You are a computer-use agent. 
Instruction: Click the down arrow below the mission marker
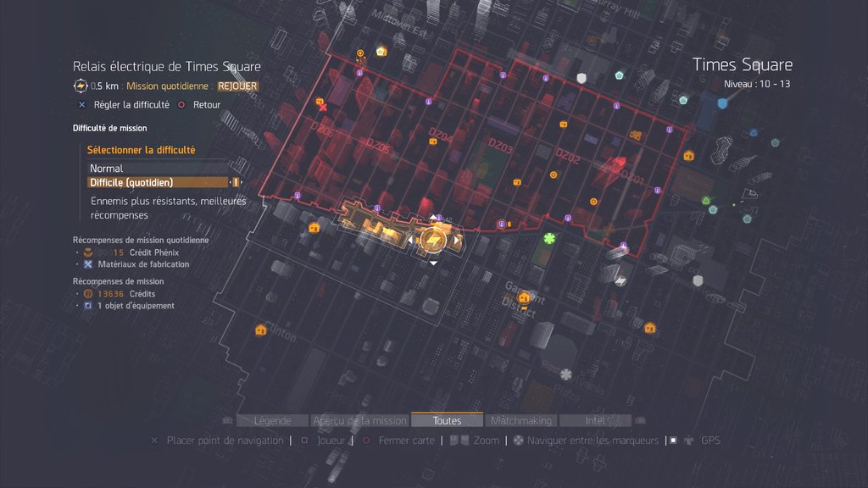tap(433, 263)
